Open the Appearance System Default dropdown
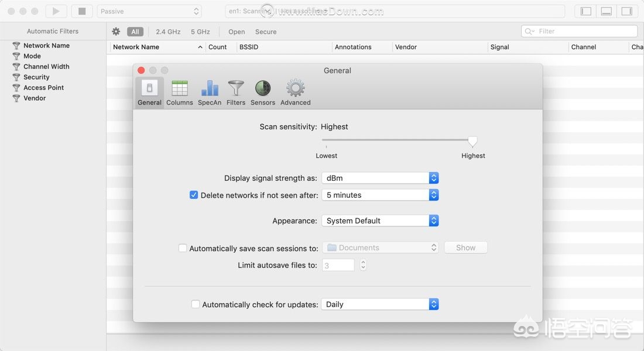This screenshot has height=351, width=644. point(380,221)
